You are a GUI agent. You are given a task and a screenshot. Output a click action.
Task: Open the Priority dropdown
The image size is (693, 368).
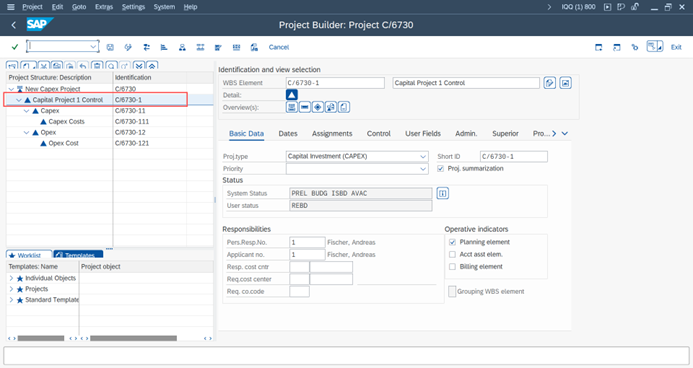coord(423,169)
